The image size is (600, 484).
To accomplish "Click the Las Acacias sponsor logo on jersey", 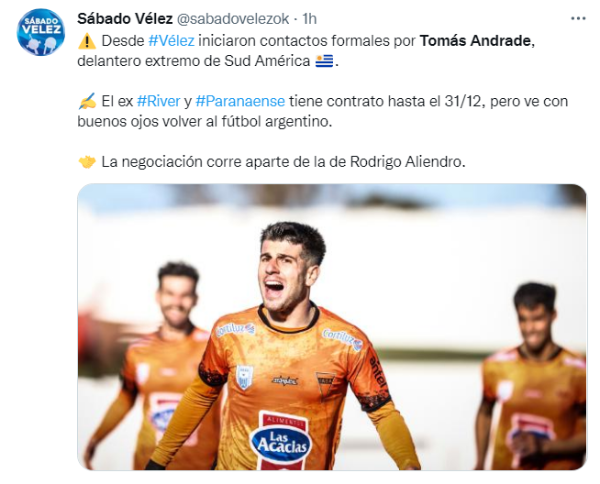I will pos(282,441).
